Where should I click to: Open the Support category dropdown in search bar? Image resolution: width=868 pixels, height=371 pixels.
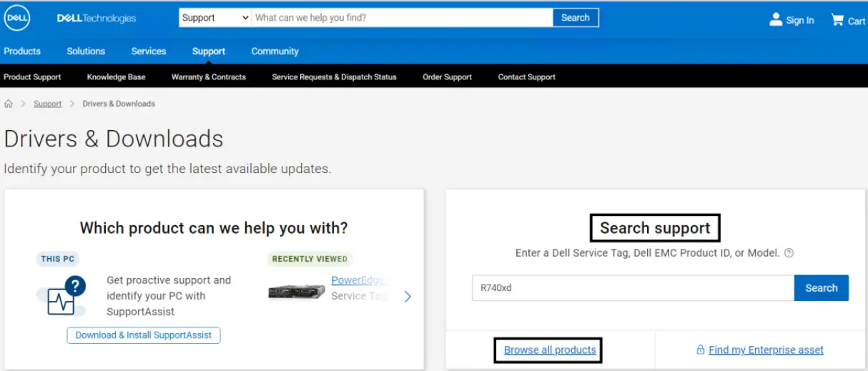[x=215, y=18]
